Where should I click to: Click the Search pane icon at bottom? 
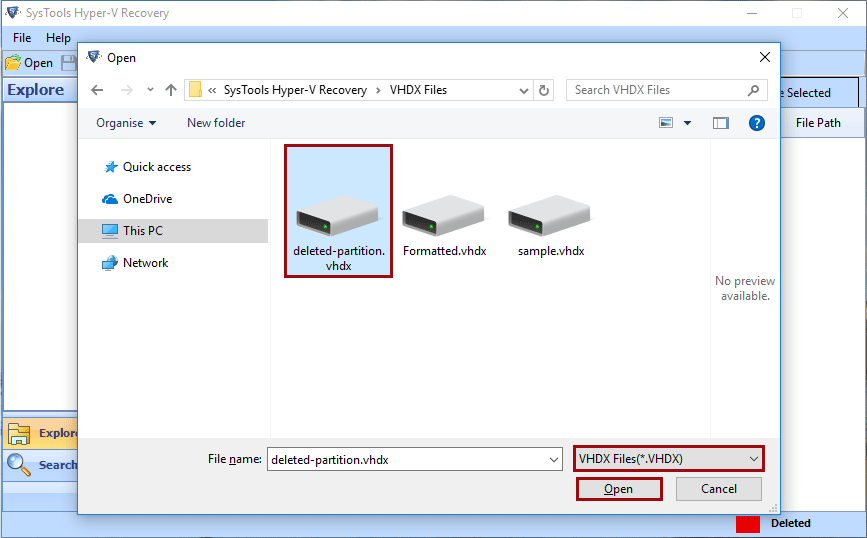point(19,465)
